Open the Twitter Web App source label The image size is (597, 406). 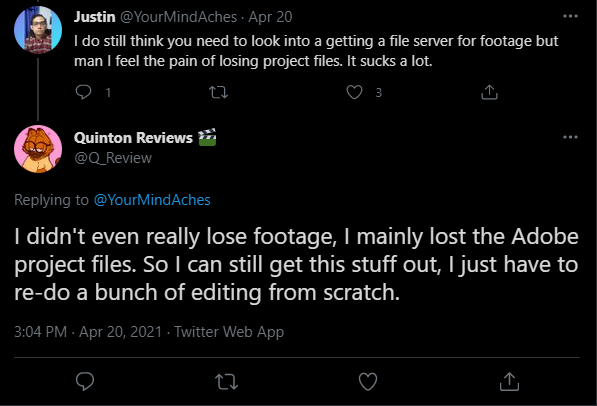click(x=229, y=332)
